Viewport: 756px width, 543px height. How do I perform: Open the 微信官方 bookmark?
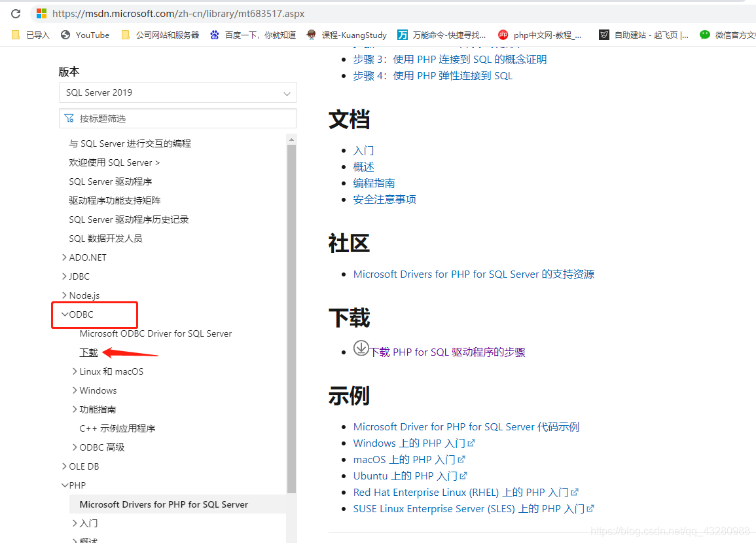(728, 35)
